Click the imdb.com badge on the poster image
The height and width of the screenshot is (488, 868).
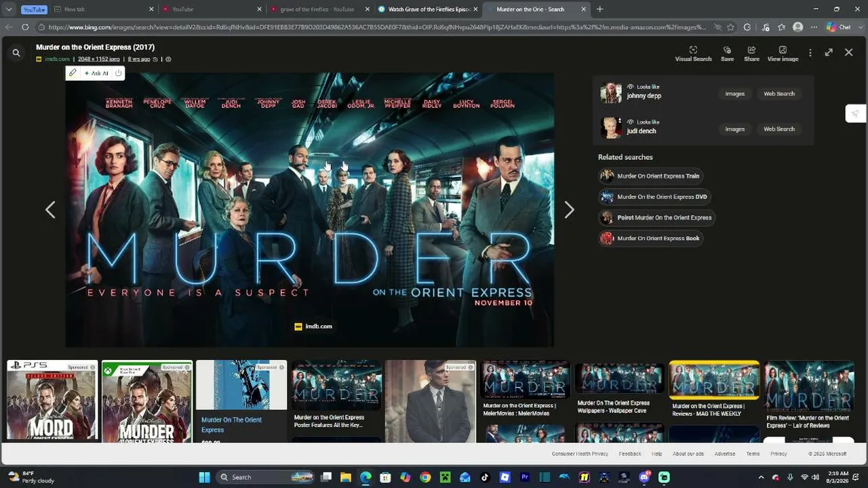[x=313, y=326]
